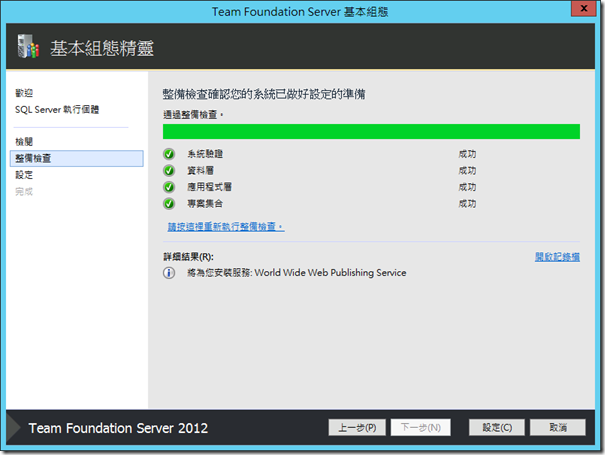Cancel the wizard with the 取消 button
The image size is (605, 455).
coord(558,427)
